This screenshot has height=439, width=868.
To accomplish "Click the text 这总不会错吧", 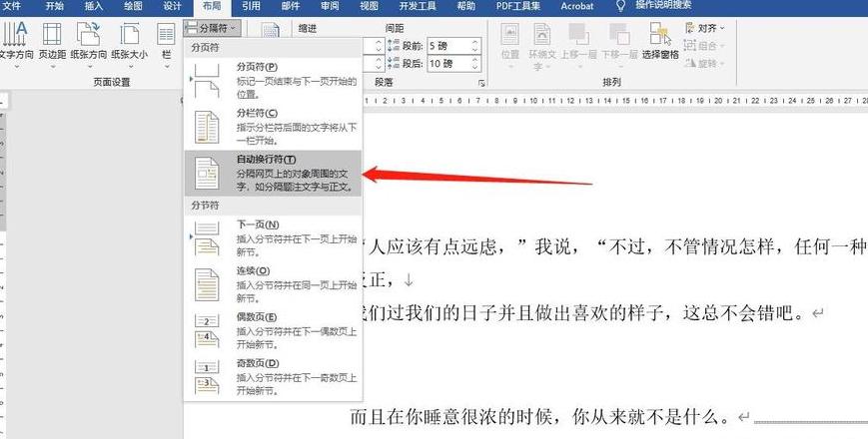I will [743, 313].
